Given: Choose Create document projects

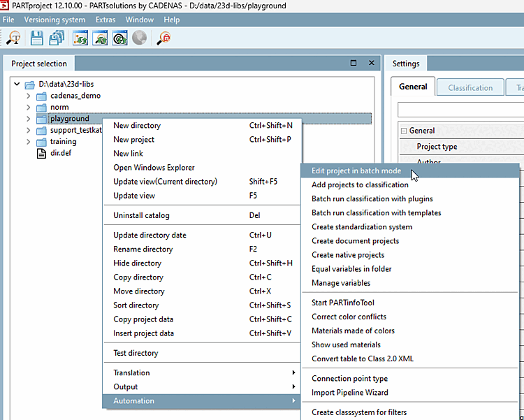Looking at the screenshot, I should (410, 241).
